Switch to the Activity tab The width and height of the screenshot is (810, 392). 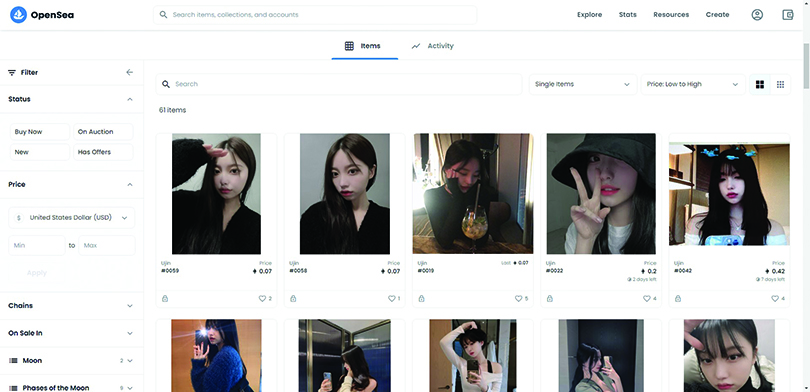[432, 46]
